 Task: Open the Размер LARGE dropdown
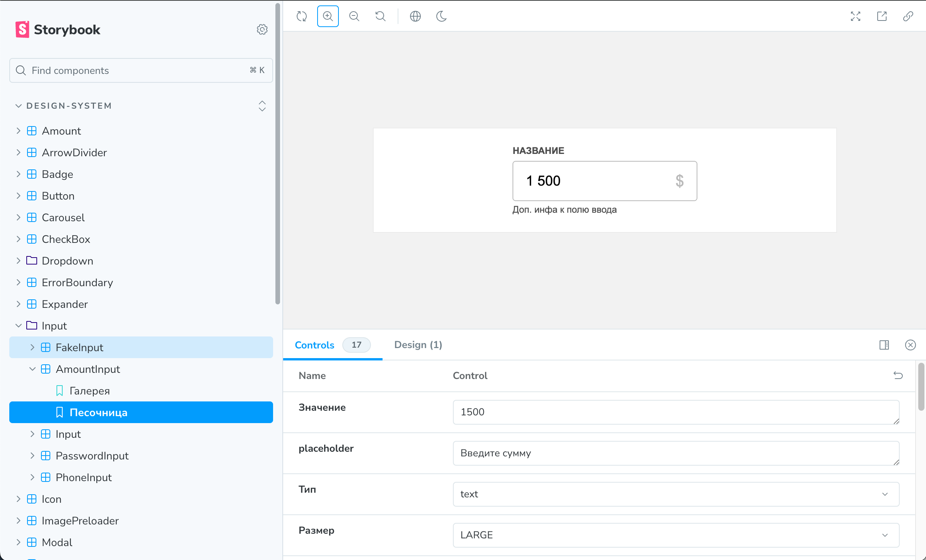click(x=675, y=535)
